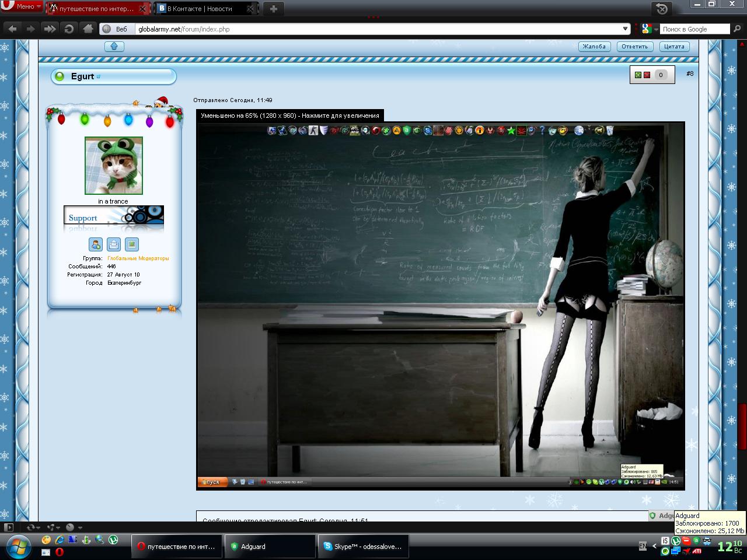Reload the page
This screenshot has height=560, width=747.
coord(69,28)
